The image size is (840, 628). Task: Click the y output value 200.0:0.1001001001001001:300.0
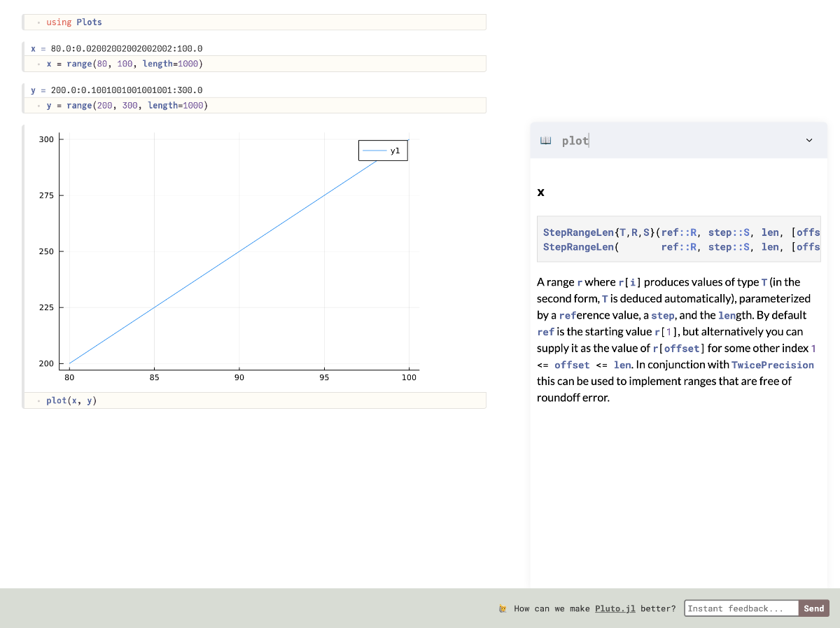[127, 90]
